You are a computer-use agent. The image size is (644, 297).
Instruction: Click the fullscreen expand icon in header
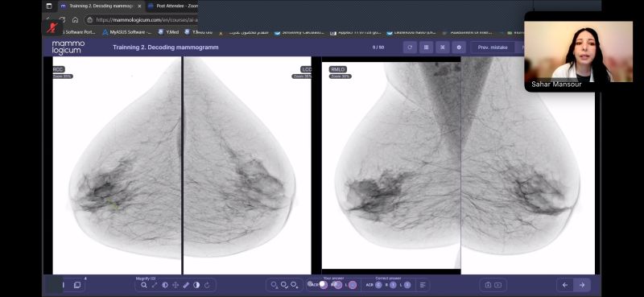(442, 47)
